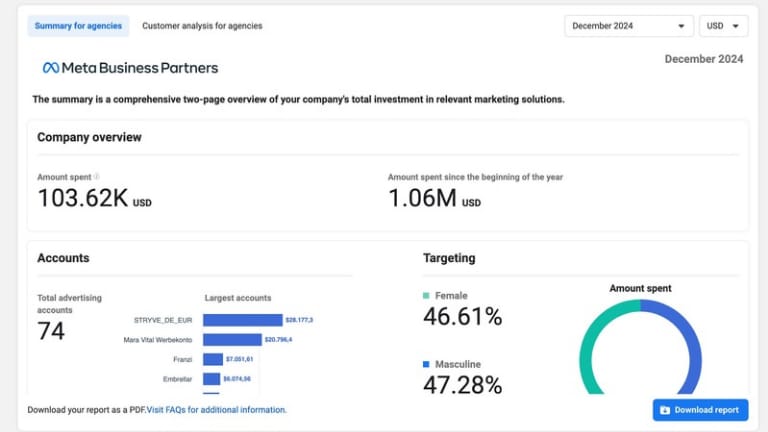Click the 46.61% Female percentage
This screenshot has height=432, width=768.
pyautogui.click(x=463, y=316)
